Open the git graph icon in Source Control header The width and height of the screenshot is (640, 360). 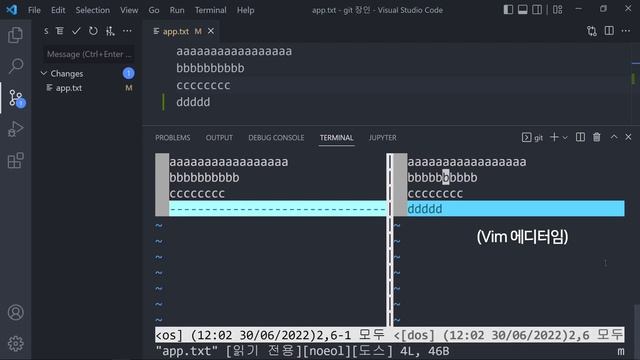pos(110,31)
